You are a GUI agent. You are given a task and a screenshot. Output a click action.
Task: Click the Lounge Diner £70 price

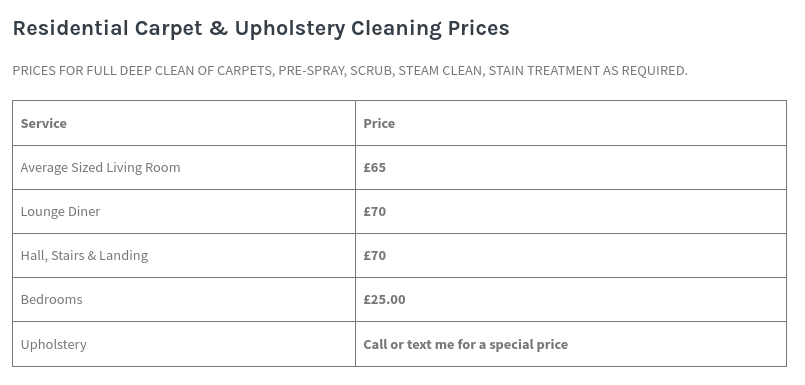374,211
